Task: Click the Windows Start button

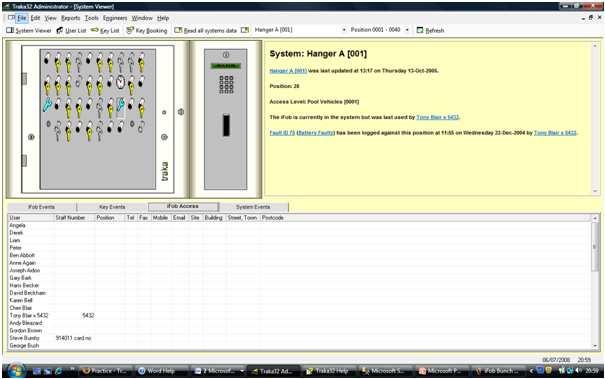Action: click(x=15, y=371)
